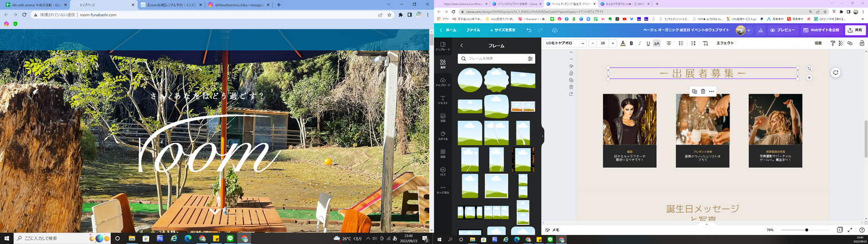Click the プレビュー button

point(782,30)
